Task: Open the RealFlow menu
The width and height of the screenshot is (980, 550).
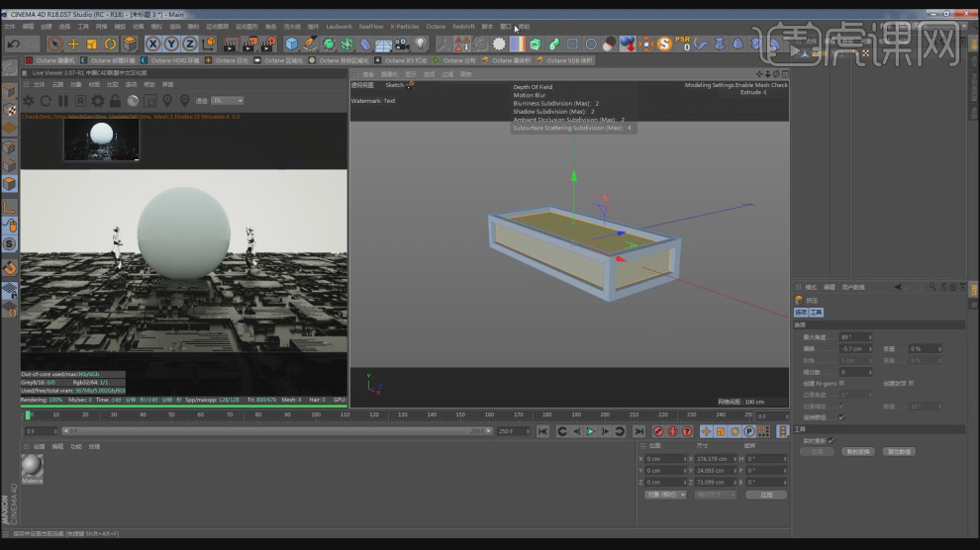Action: tap(371, 27)
